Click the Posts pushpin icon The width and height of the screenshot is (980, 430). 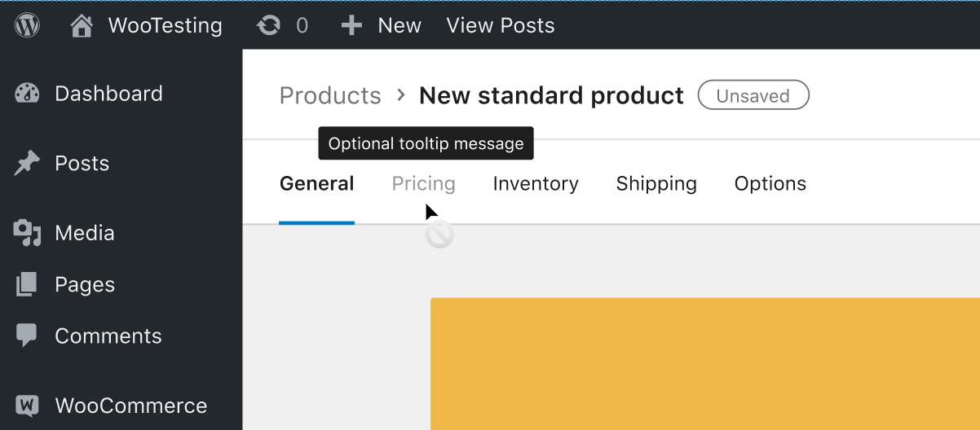pos(27,164)
